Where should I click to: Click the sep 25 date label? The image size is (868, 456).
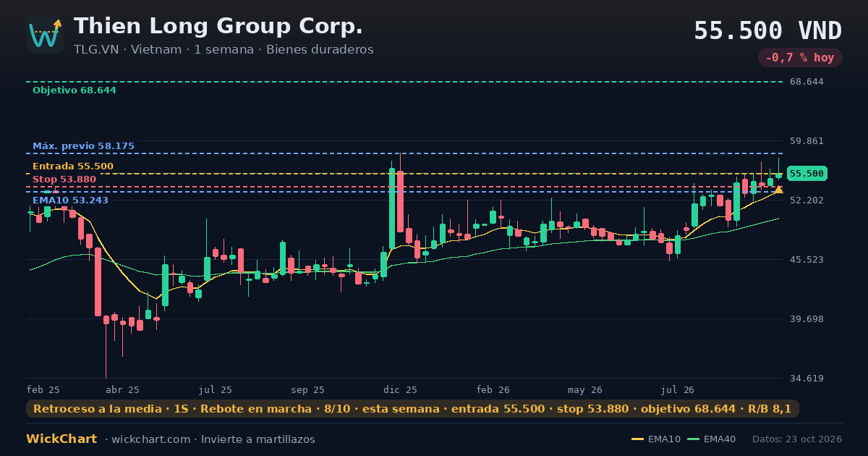[x=308, y=390]
